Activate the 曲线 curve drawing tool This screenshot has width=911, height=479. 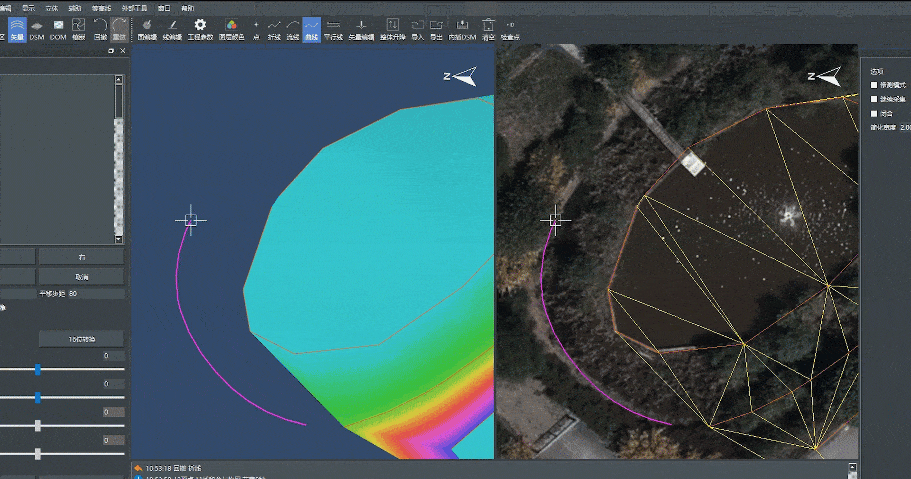pos(311,27)
